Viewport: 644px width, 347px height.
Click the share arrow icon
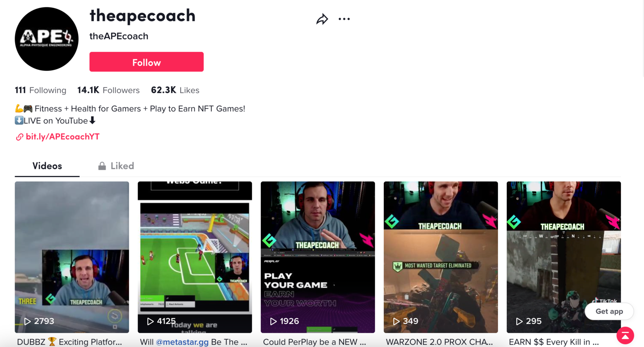[x=322, y=19]
